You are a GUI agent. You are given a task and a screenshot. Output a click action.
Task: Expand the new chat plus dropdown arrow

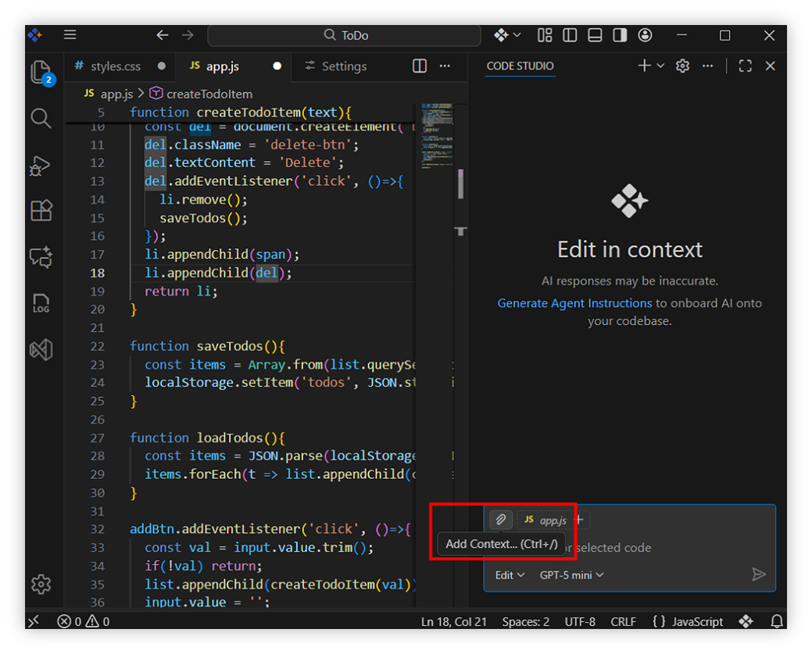[x=660, y=66]
